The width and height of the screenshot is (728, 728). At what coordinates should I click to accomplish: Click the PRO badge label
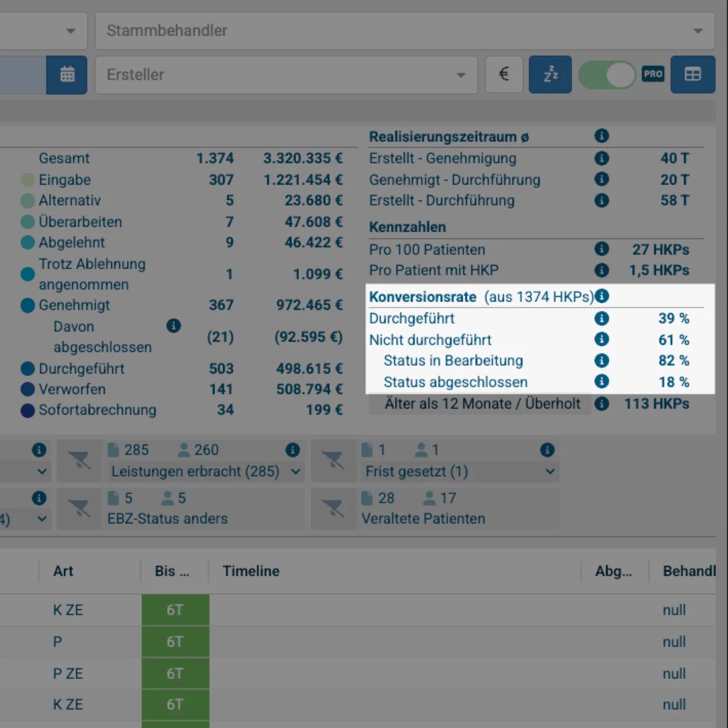pyautogui.click(x=653, y=74)
